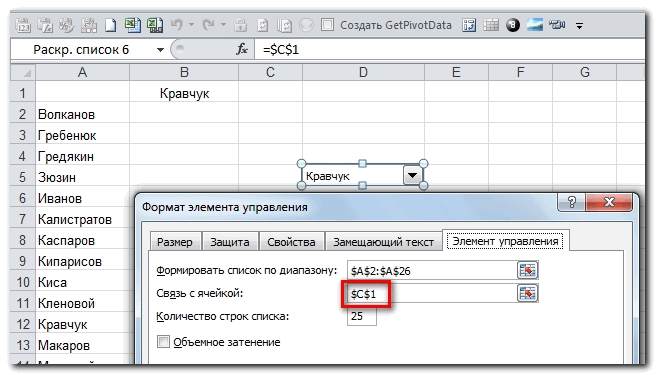Click the blank new document icon
This screenshot has height=375, width=656.
110,25
